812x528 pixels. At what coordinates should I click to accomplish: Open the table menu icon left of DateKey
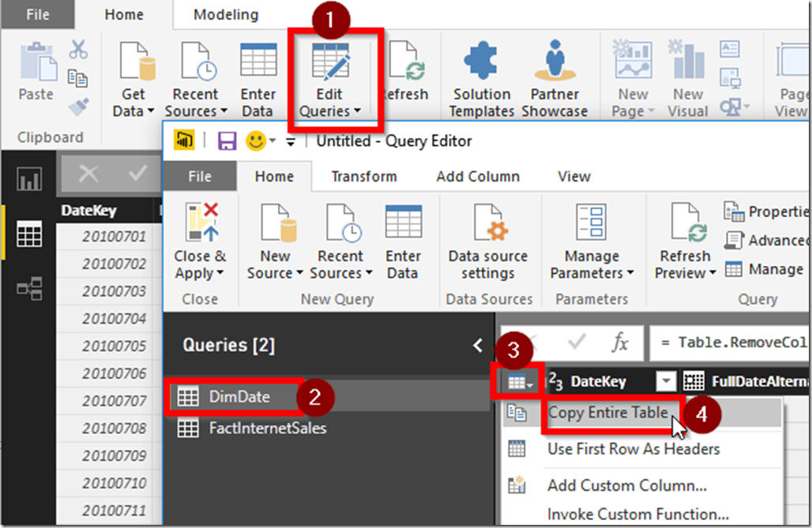tap(519, 382)
